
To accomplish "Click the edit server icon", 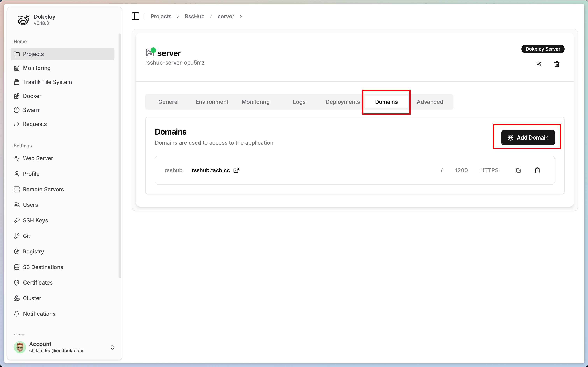I will click(x=538, y=64).
